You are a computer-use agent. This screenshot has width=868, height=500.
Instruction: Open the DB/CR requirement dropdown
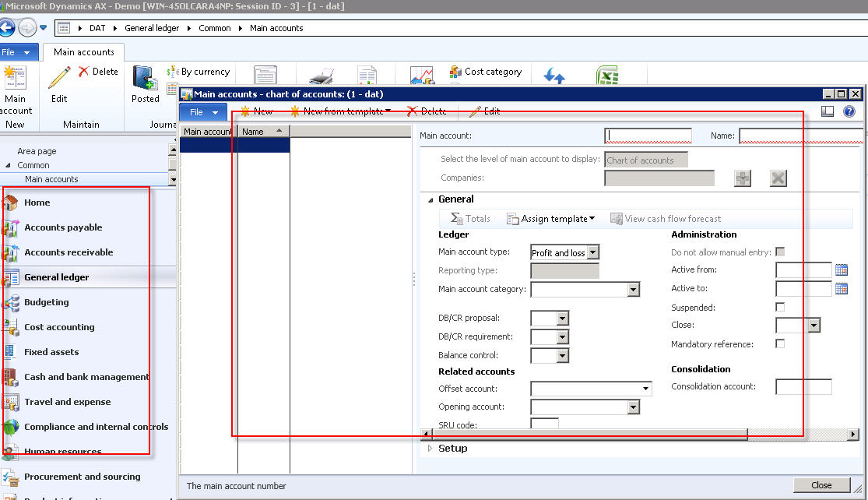tap(562, 336)
